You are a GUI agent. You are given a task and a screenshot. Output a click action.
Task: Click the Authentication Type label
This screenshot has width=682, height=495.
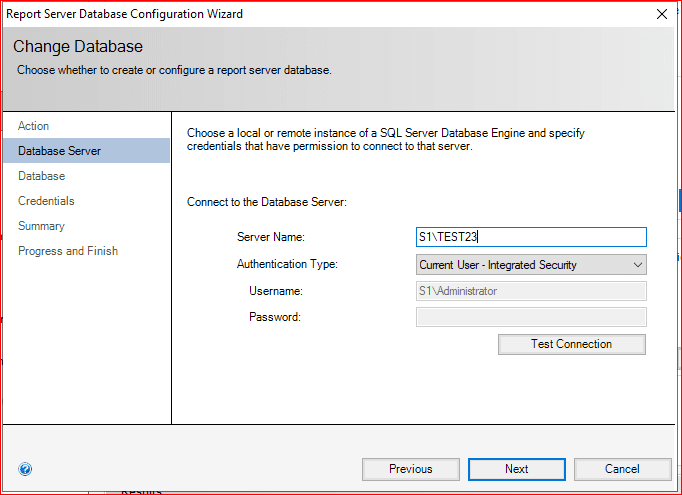tap(287, 265)
